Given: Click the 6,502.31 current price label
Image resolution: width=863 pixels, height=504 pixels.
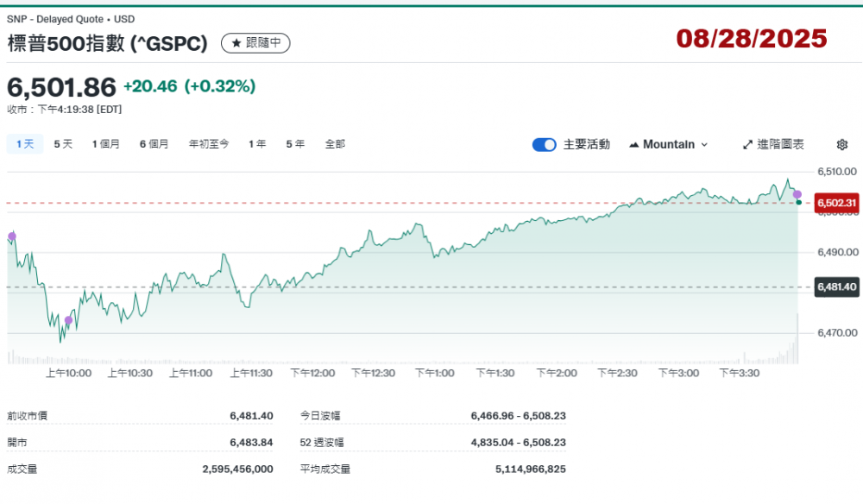Looking at the screenshot, I should point(836,204).
